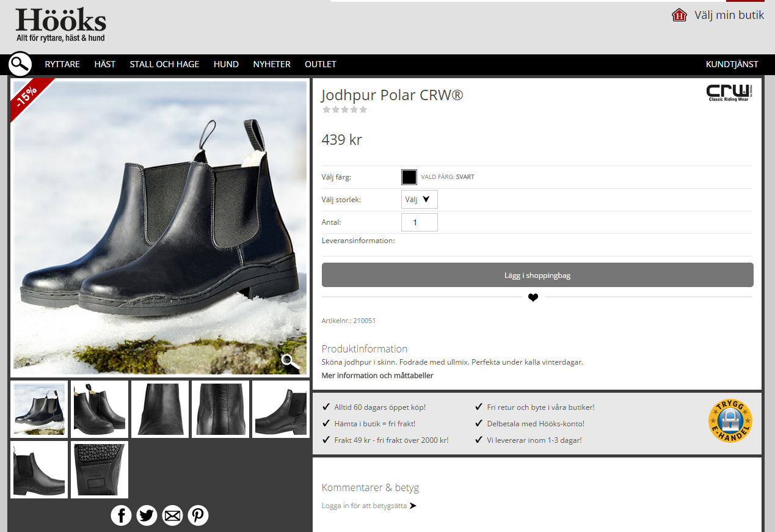775x532 pixels.
Task: Open the CRW brand logo
Action: tap(728, 93)
